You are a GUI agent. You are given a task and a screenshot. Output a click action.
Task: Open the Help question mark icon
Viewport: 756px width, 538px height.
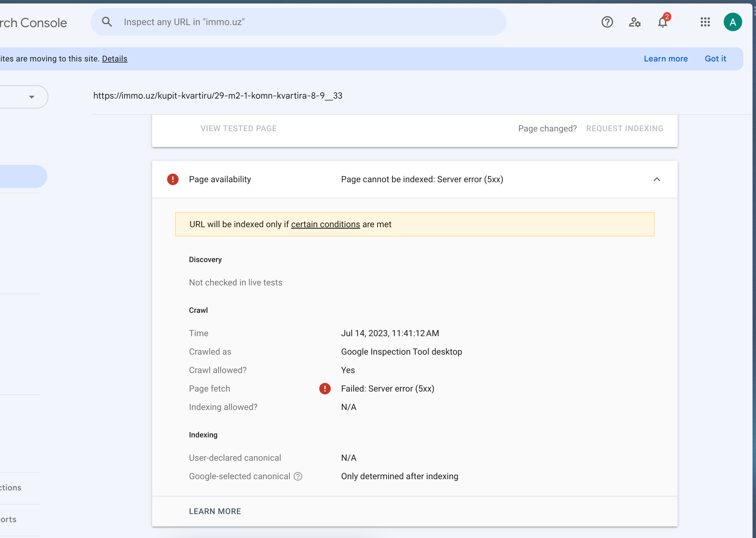pos(607,22)
